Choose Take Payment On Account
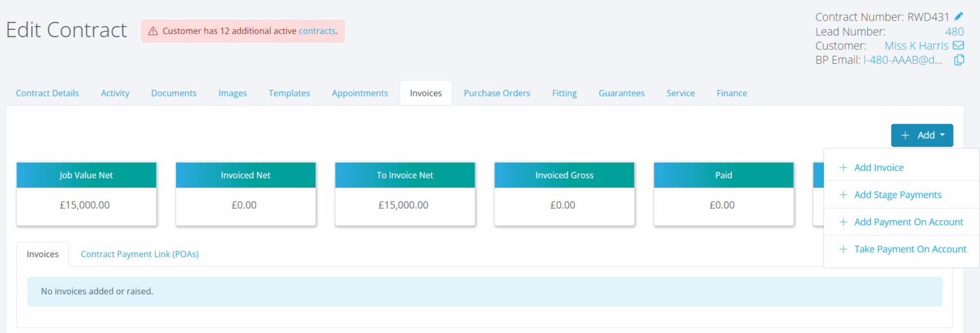The image size is (980, 333). click(x=910, y=249)
